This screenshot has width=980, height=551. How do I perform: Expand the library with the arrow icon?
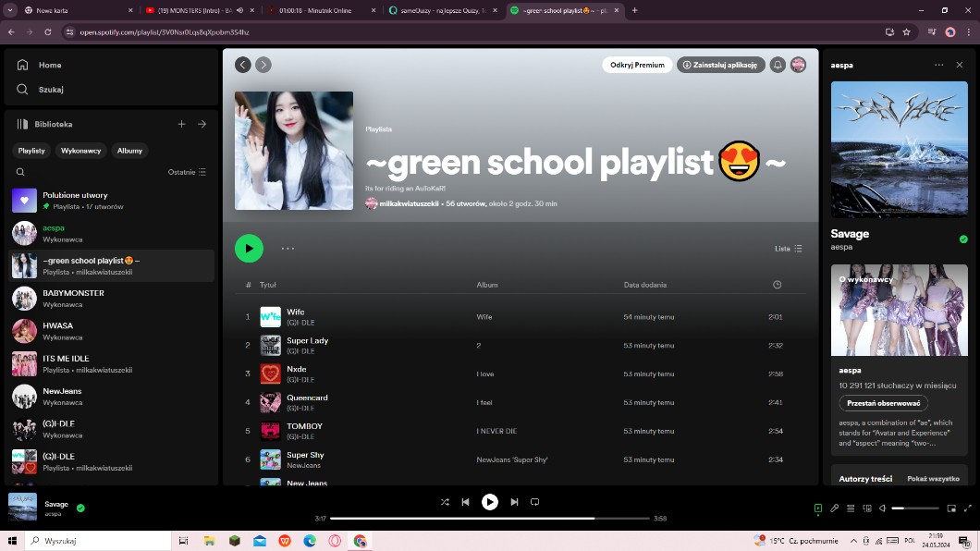[x=202, y=124]
